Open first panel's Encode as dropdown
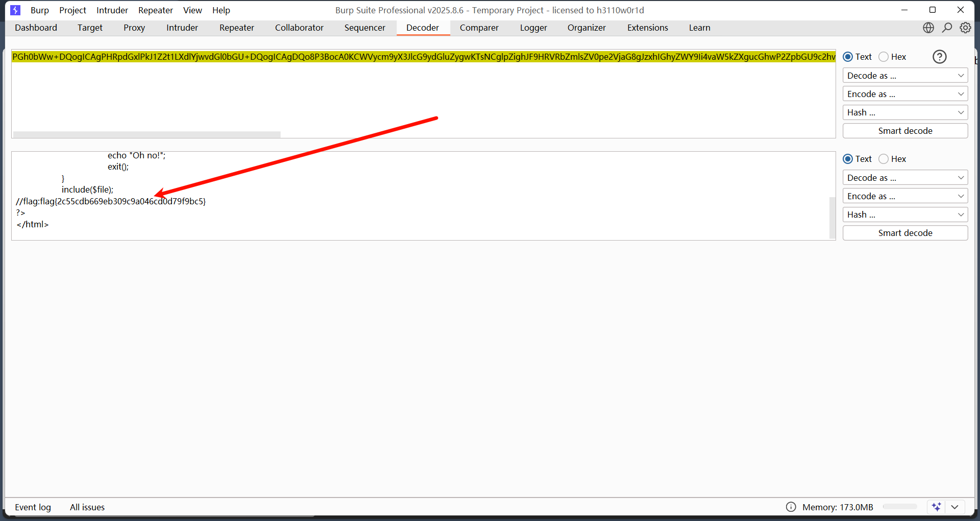 905,94
